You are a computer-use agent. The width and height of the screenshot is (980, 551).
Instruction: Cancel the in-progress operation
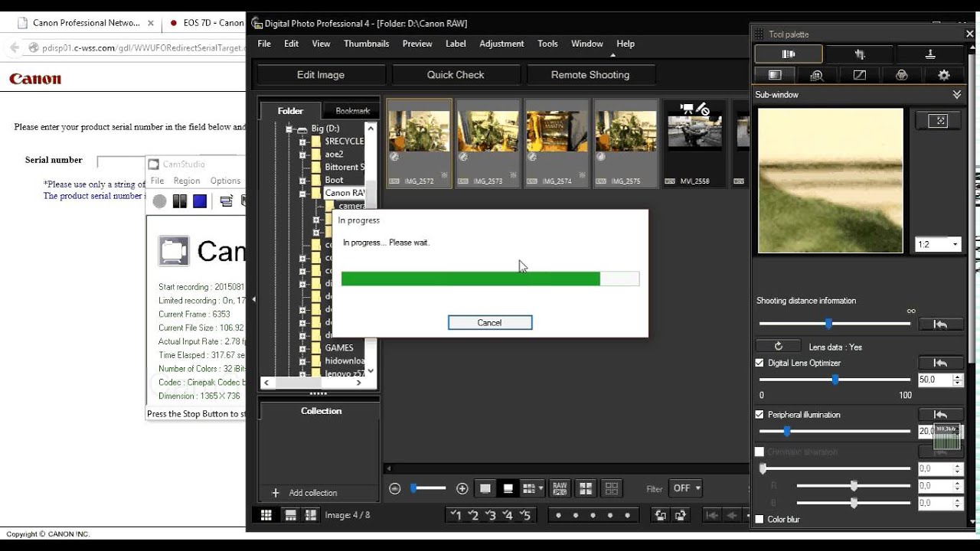pyautogui.click(x=490, y=323)
